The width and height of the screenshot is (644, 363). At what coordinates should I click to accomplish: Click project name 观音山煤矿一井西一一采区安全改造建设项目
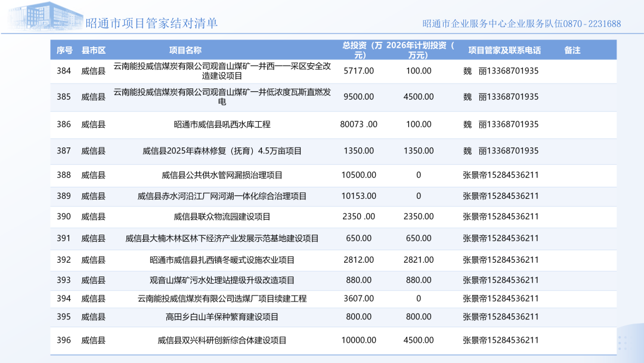pos(222,70)
